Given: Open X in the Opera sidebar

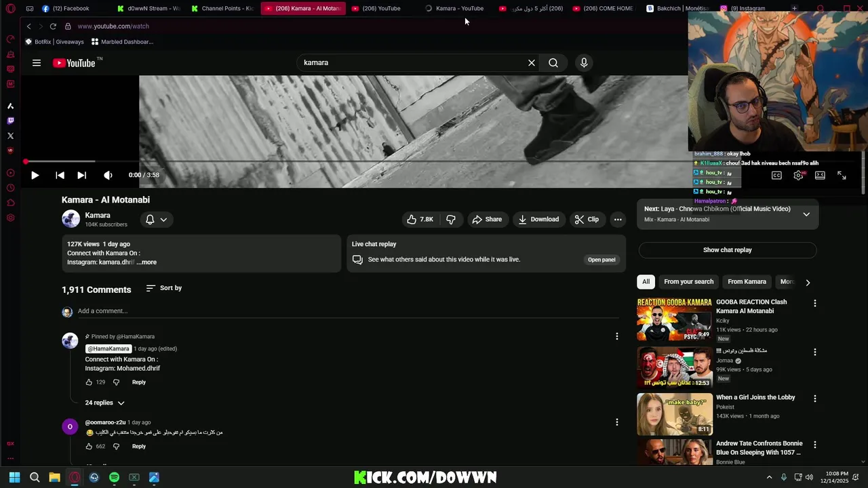Looking at the screenshot, I should pos(10,136).
